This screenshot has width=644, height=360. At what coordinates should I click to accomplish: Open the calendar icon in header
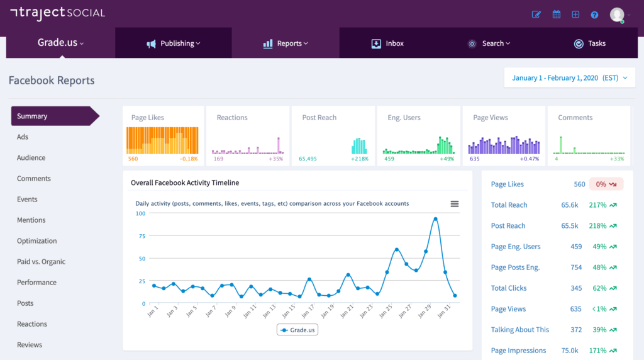point(556,14)
